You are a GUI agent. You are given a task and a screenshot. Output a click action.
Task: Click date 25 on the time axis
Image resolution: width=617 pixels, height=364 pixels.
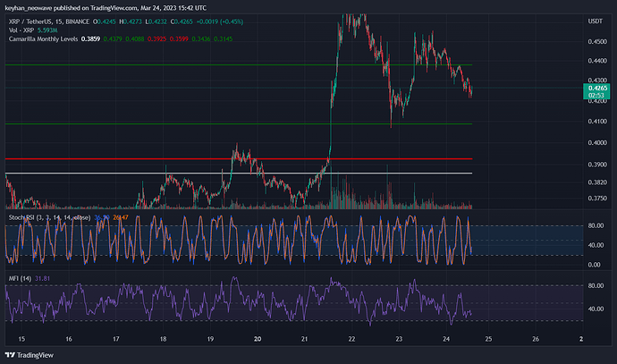(487, 339)
